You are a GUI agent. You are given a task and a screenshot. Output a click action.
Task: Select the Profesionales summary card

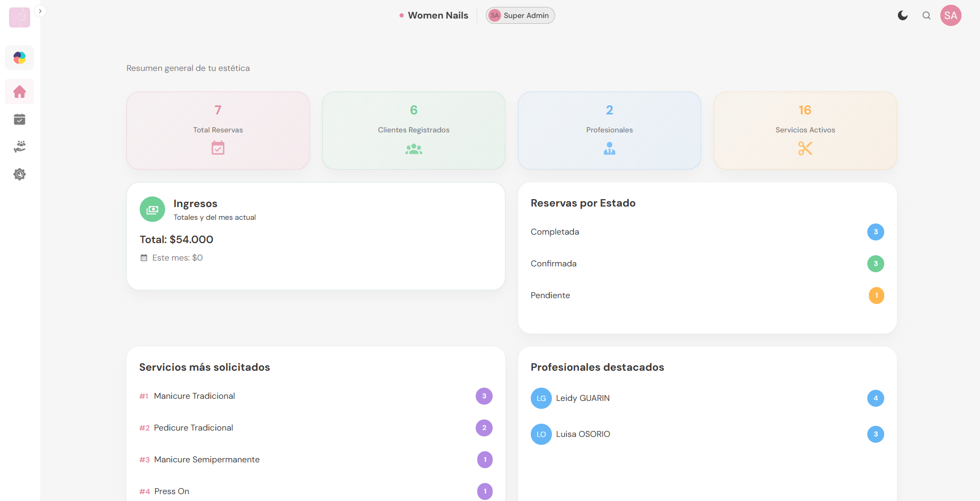(x=609, y=130)
